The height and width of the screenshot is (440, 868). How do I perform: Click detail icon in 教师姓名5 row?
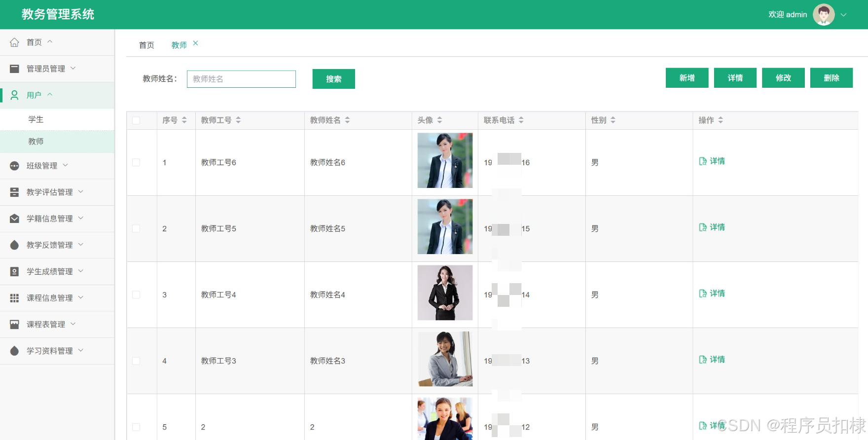pos(703,227)
